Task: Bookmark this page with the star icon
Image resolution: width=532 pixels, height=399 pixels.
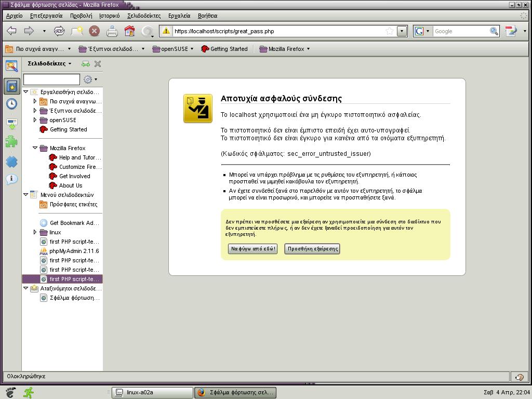Action: [390, 31]
